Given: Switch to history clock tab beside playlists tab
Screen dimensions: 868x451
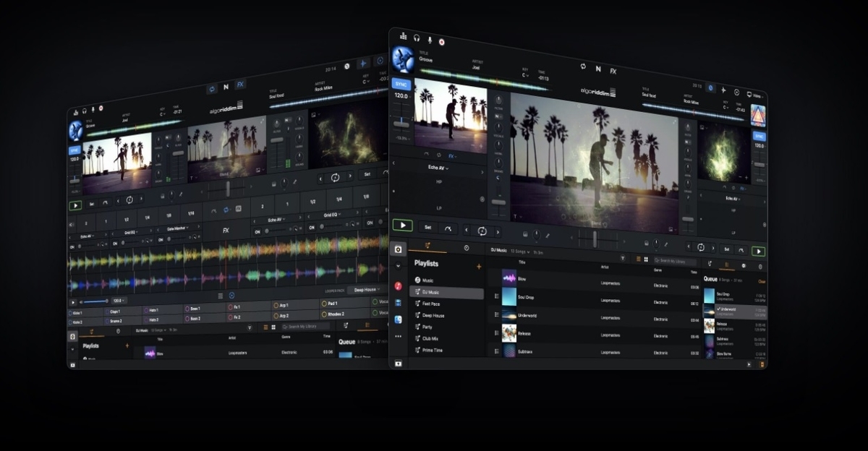Looking at the screenshot, I should (x=466, y=247).
